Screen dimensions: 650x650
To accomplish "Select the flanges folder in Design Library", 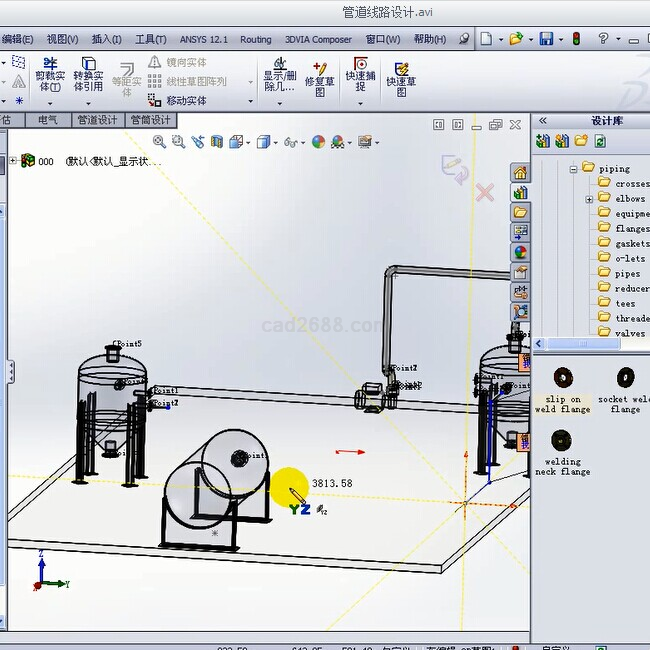I will 630,228.
